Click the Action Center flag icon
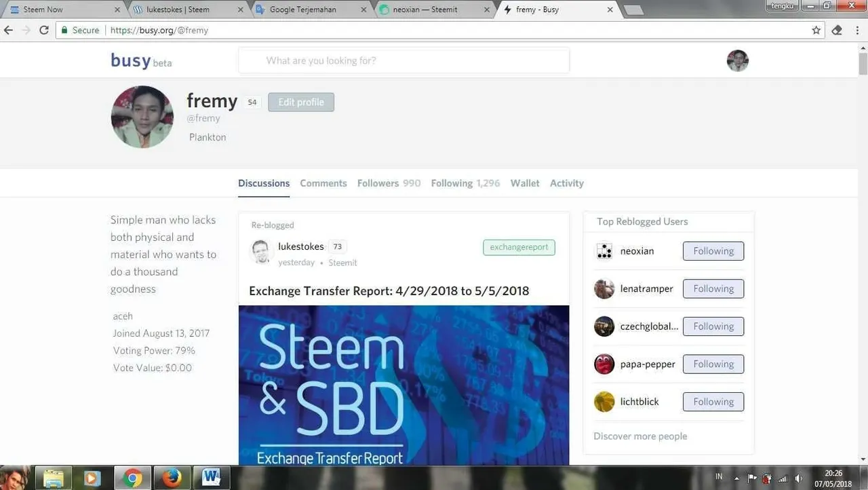868x490 pixels. coord(752,478)
